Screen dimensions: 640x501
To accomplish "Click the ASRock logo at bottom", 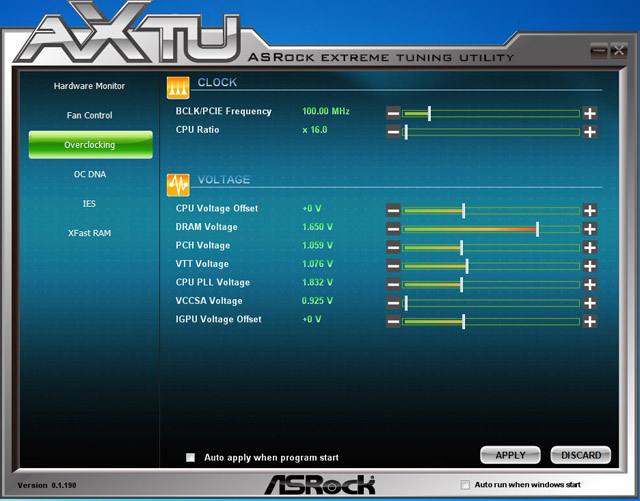I will pos(320,484).
